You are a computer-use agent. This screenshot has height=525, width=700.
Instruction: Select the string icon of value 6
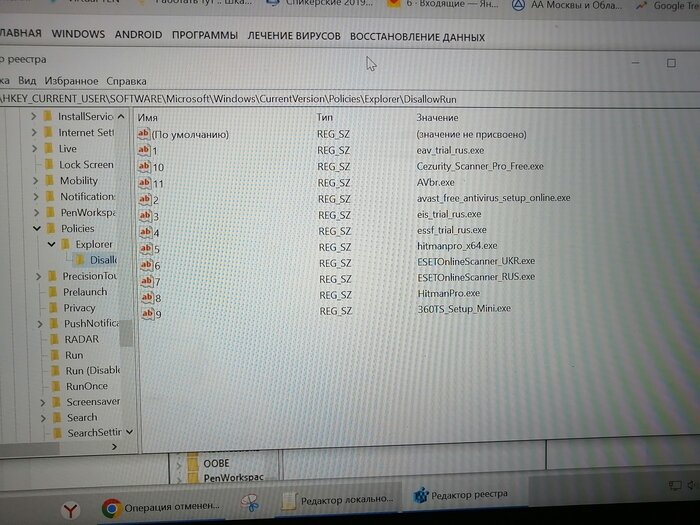[x=146, y=265]
